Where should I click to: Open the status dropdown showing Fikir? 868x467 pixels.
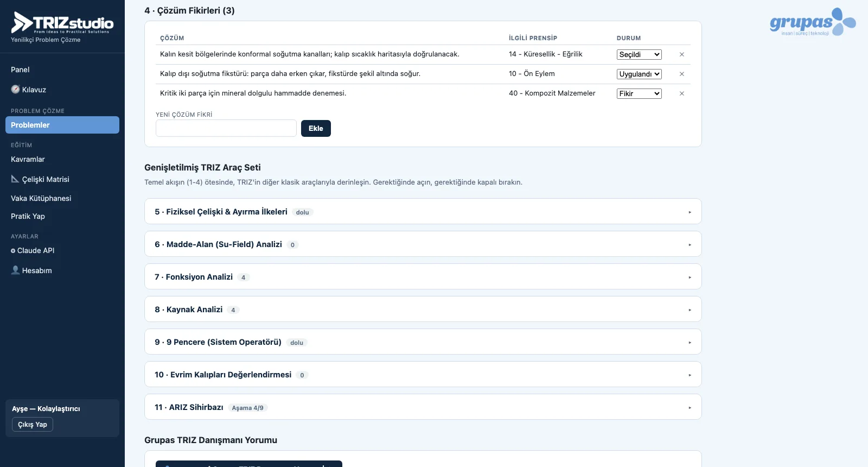pos(639,93)
